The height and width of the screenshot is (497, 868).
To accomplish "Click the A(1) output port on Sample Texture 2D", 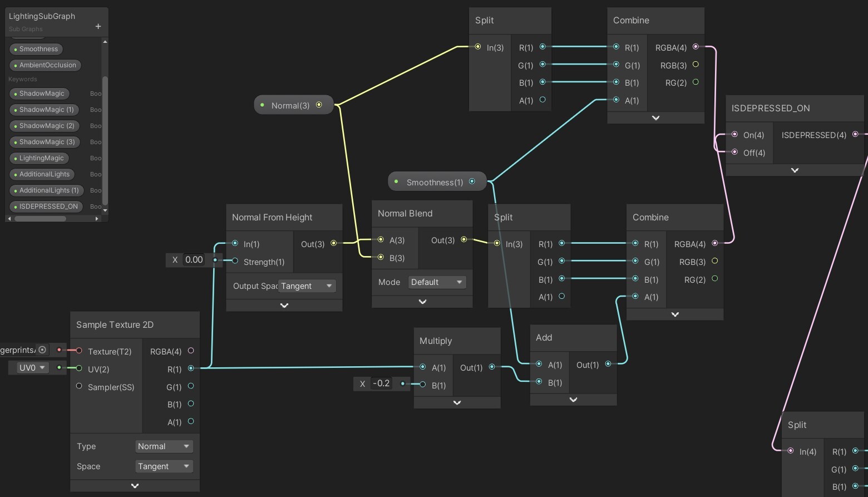I will [x=191, y=421].
